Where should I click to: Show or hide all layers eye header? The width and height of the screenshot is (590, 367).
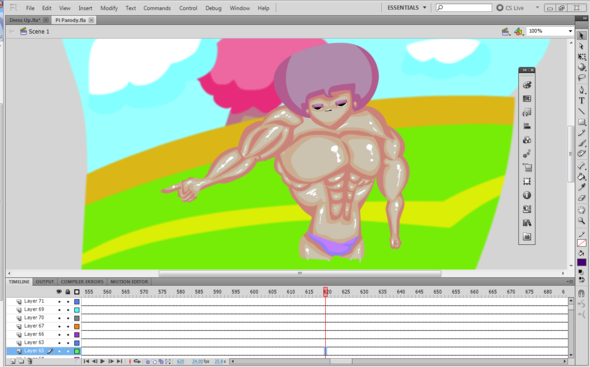[x=59, y=292]
